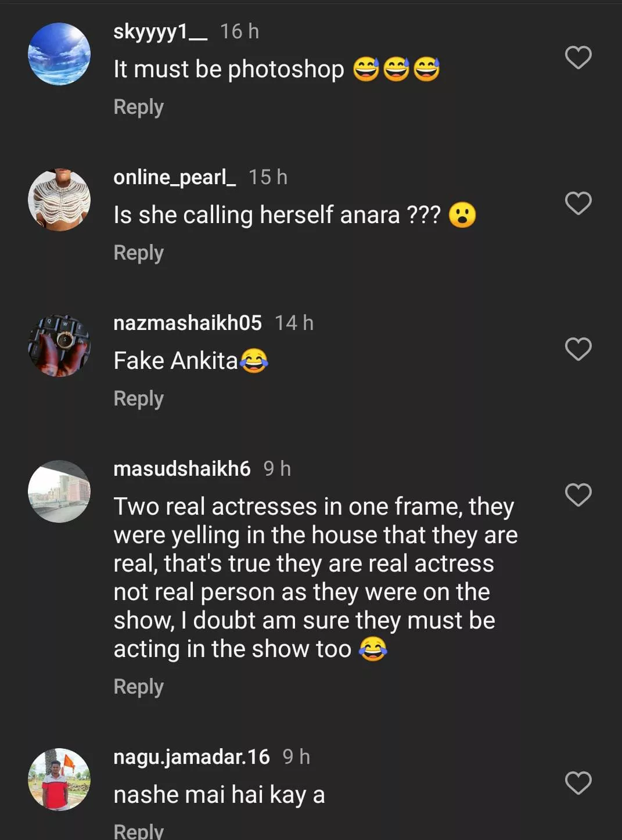Open nagu.jamadar.16 avatar
This screenshot has height=840, width=622.
(x=59, y=779)
